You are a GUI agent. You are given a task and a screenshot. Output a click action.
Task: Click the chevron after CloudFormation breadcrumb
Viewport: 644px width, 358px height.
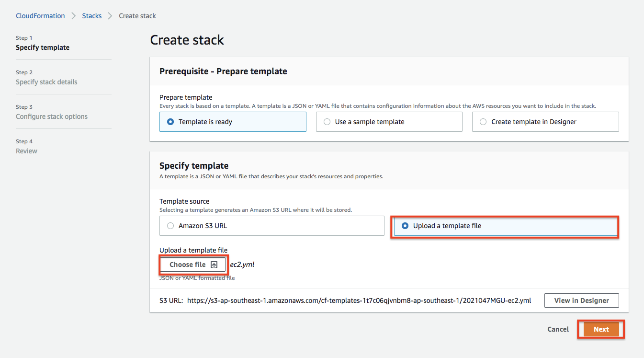74,16
